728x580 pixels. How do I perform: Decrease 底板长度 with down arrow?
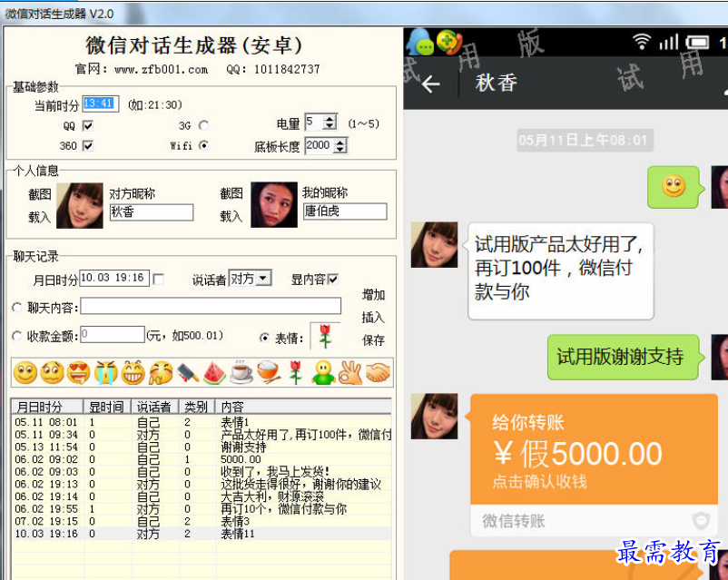pos(340,150)
